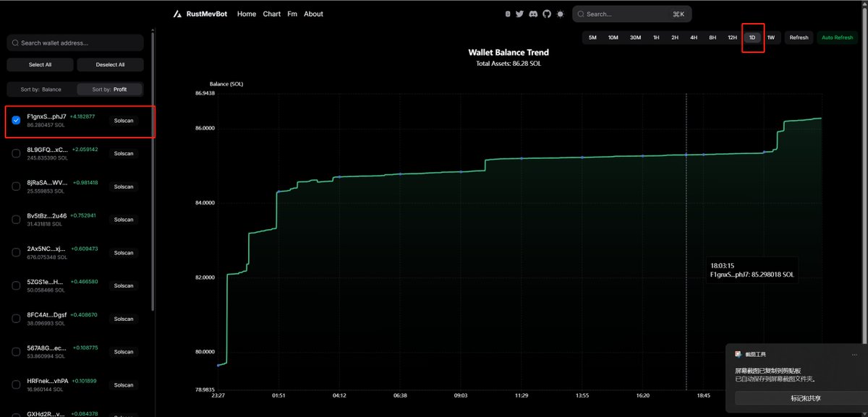Check the HRFnek...vhPA wallet checkbox
This screenshot has height=417, width=868.
(x=16, y=384)
